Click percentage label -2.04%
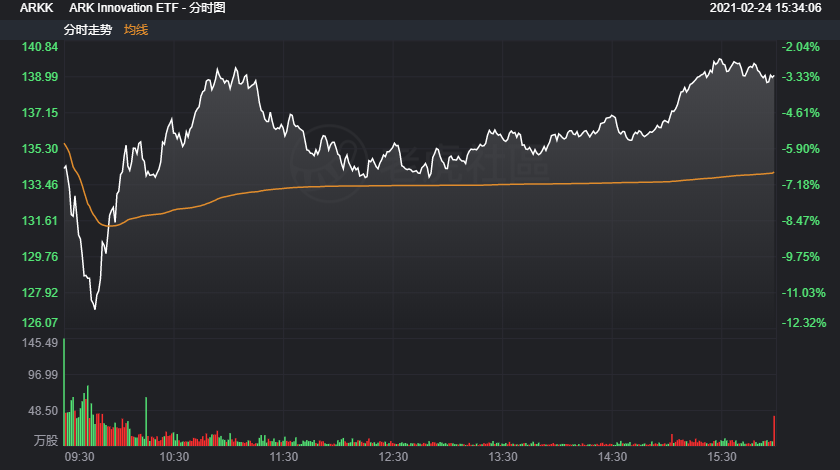 (800, 47)
